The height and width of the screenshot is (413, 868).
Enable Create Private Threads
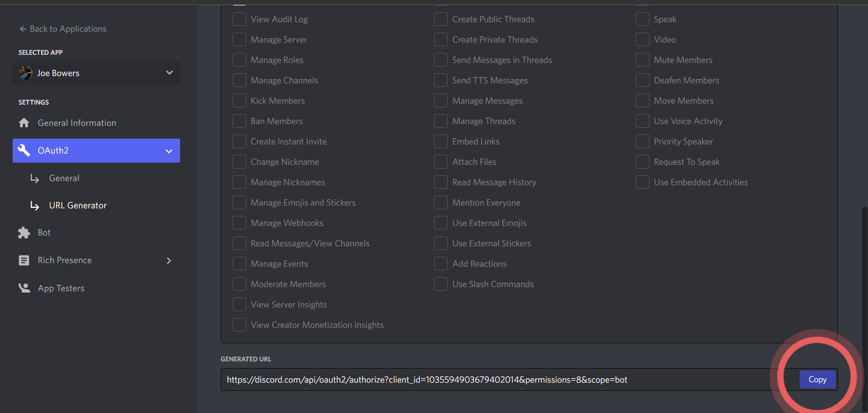coord(441,39)
